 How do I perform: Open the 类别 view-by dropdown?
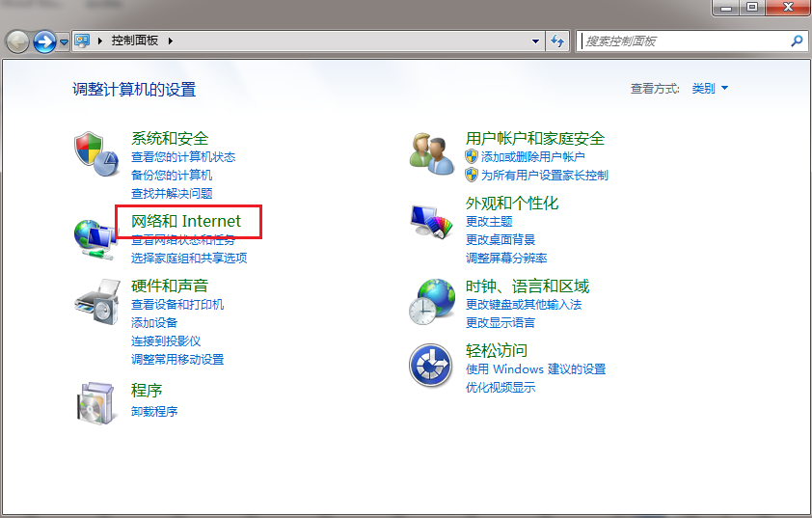(x=710, y=89)
